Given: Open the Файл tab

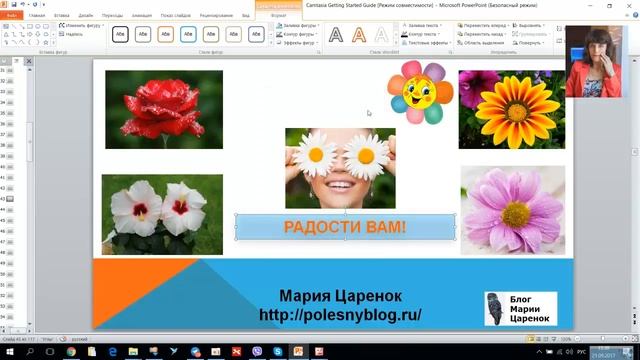Looking at the screenshot, I should pos(11,16).
